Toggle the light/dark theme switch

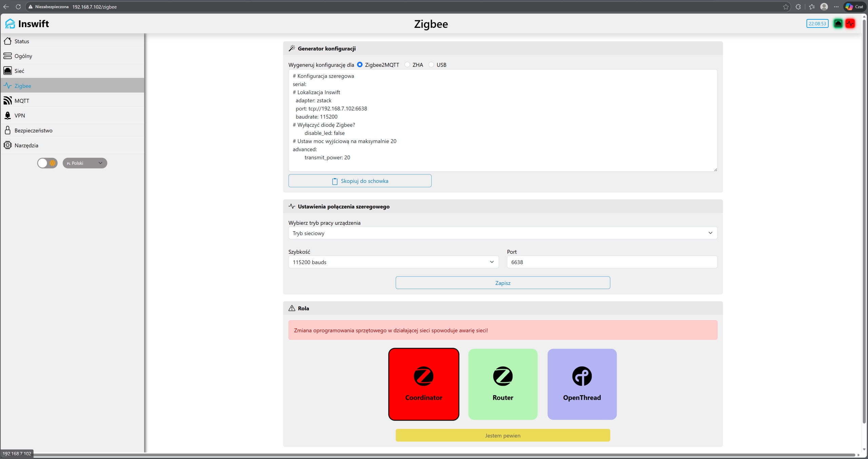point(47,163)
